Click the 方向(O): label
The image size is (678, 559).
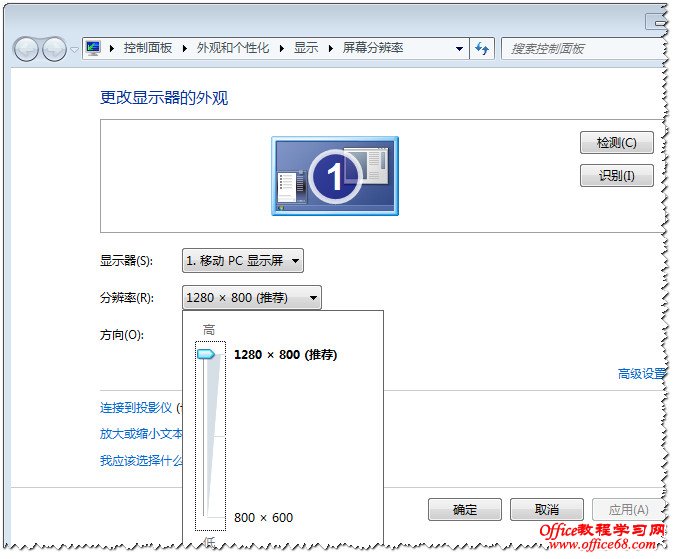122,335
